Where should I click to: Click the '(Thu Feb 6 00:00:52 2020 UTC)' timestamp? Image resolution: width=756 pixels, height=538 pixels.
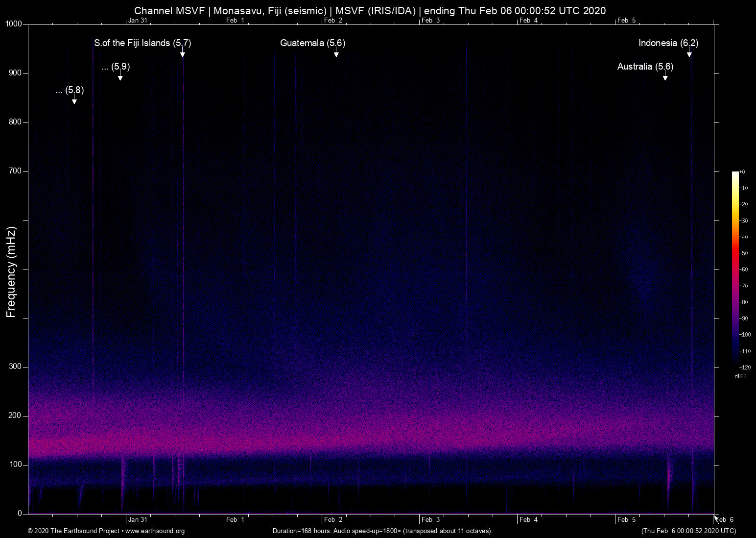[x=688, y=531]
